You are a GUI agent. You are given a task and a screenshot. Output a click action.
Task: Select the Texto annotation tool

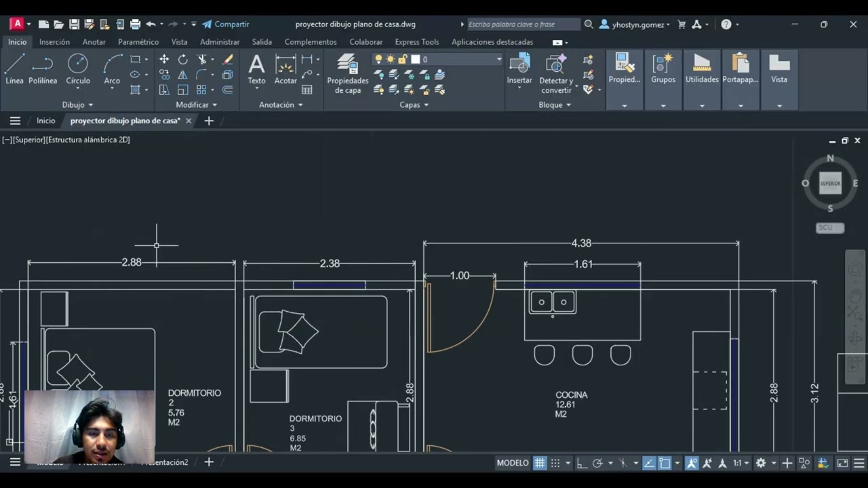(256, 70)
